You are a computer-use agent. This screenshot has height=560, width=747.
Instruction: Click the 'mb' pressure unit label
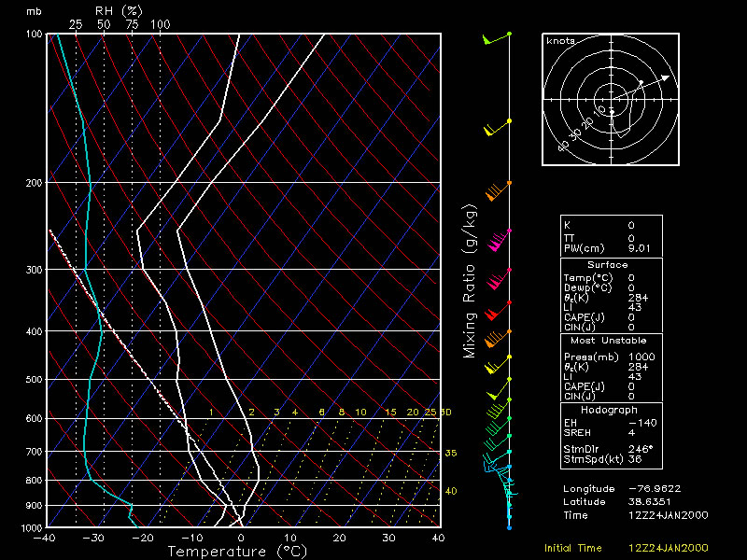[34, 11]
